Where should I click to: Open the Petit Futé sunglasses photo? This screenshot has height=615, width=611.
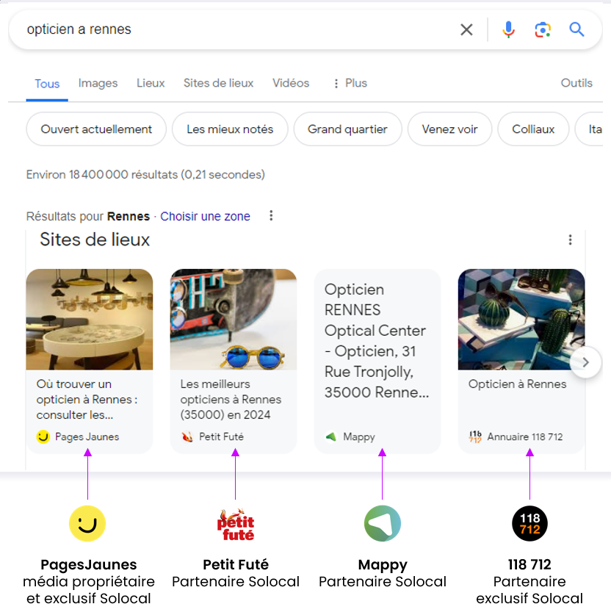233,319
